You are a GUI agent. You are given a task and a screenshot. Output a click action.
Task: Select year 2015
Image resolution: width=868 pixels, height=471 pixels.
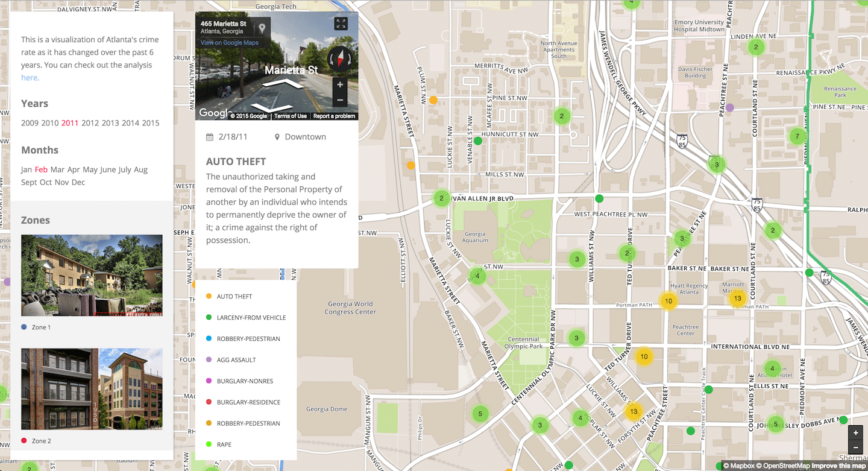(x=151, y=123)
